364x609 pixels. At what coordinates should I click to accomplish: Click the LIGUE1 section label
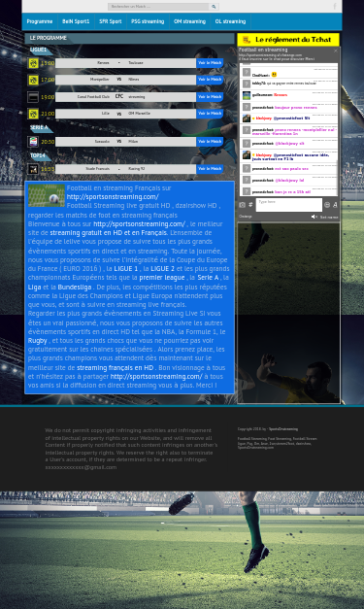(x=39, y=50)
